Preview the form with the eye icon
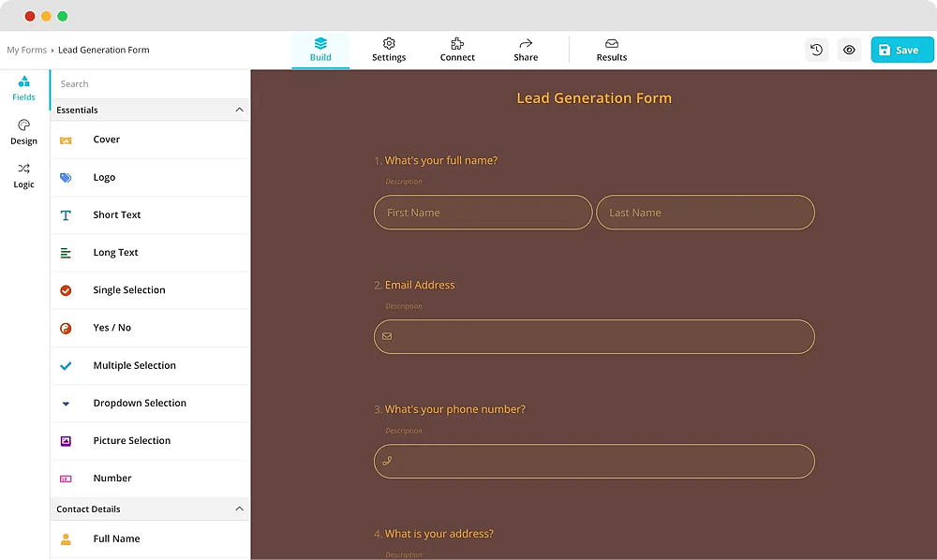Viewport: 937px width, 560px height. click(849, 51)
